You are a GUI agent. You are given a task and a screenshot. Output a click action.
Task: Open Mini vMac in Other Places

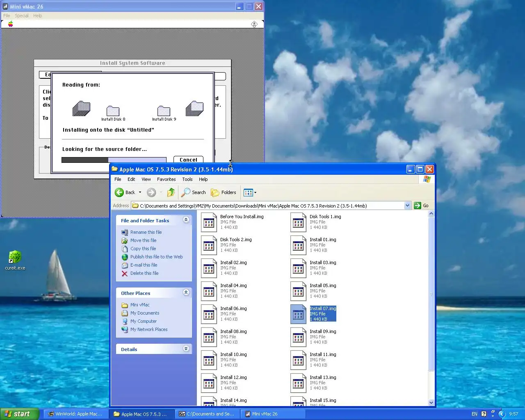pos(140,305)
